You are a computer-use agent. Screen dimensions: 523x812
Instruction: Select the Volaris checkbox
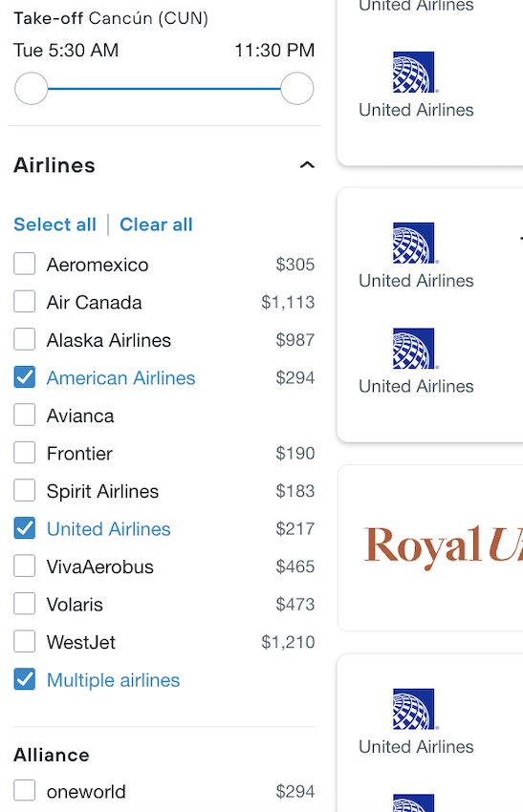(x=24, y=604)
